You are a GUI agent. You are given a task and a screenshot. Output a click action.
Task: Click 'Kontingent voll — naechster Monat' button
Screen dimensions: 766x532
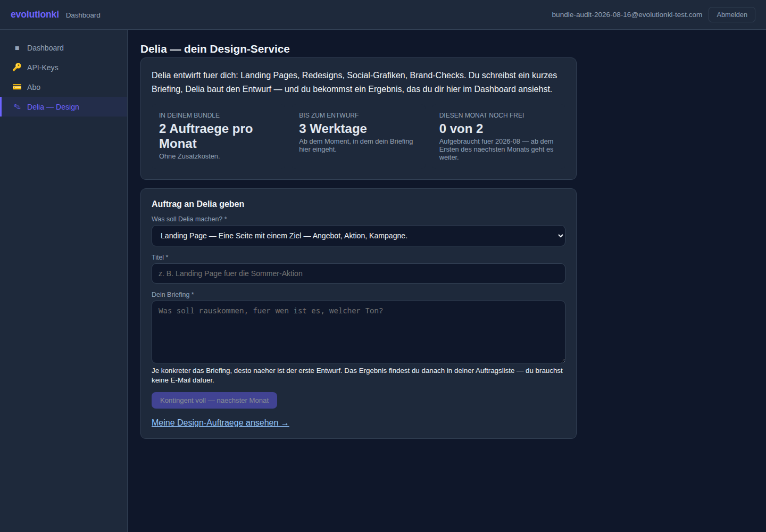(x=214, y=401)
